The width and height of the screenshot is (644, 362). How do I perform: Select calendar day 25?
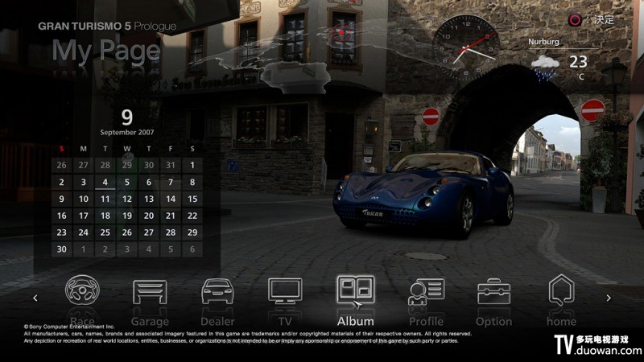[105, 232]
